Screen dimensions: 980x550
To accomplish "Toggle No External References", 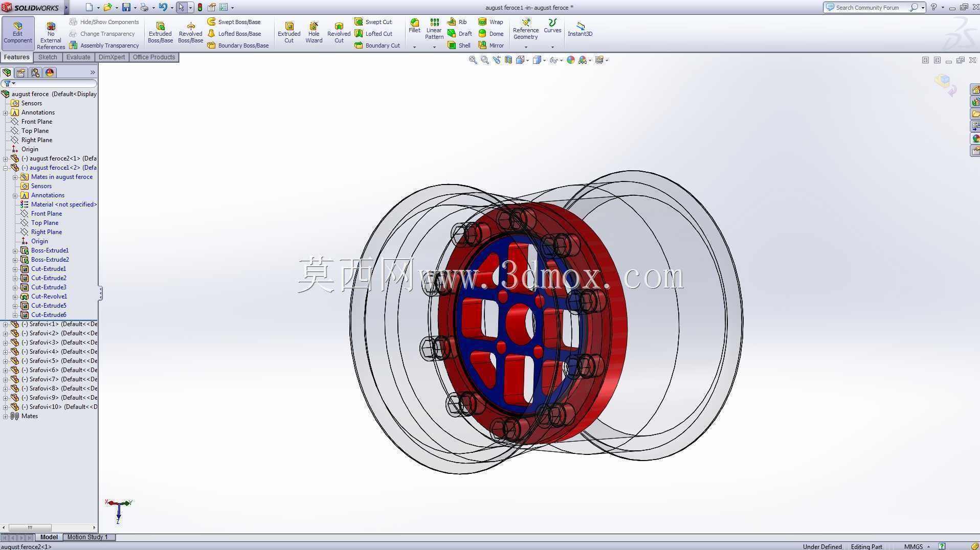I will [x=51, y=36].
